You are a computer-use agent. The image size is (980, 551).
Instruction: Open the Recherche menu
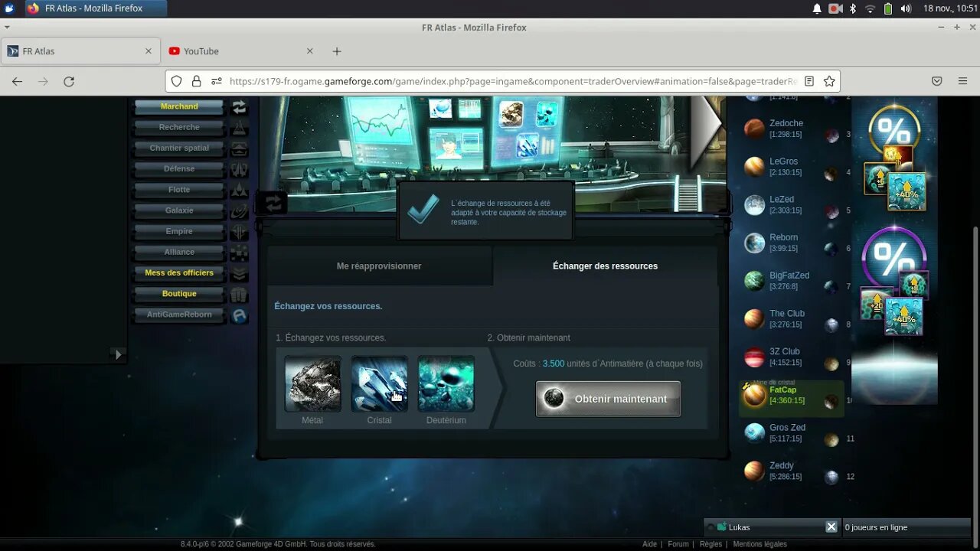coord(179,127)
